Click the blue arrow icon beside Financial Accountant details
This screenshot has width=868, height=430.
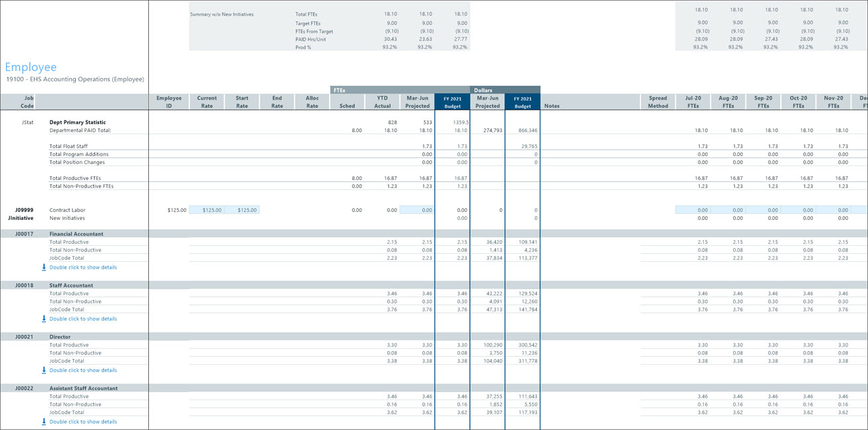click(43, 267)
